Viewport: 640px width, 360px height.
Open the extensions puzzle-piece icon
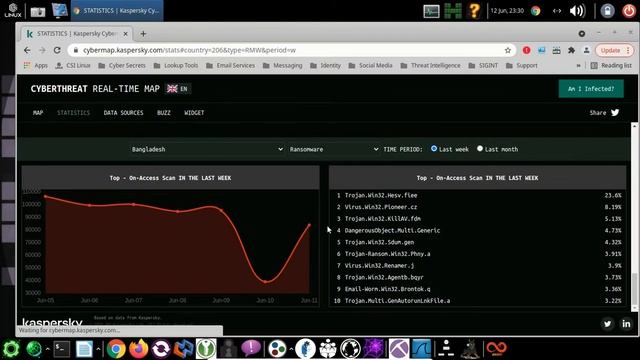(x=571, y=50)
